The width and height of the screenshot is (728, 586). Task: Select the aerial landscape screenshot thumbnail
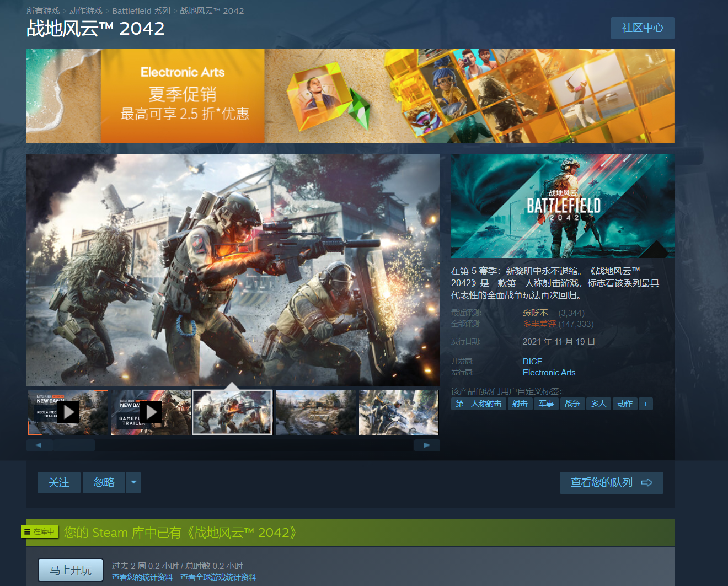(316, 412)
